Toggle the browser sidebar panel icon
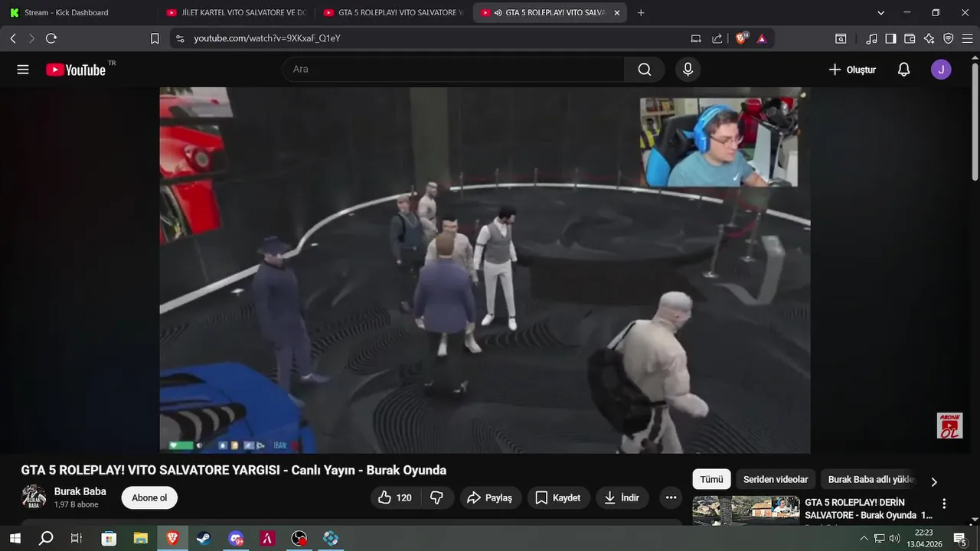Viewport: 980px width, 551px height. click(890, 38)
